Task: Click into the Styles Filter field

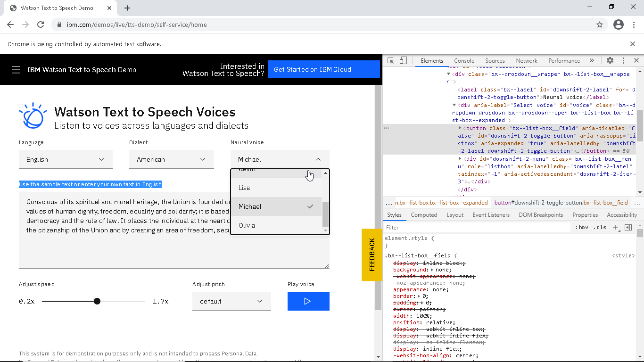Action: tap(477, 227)
